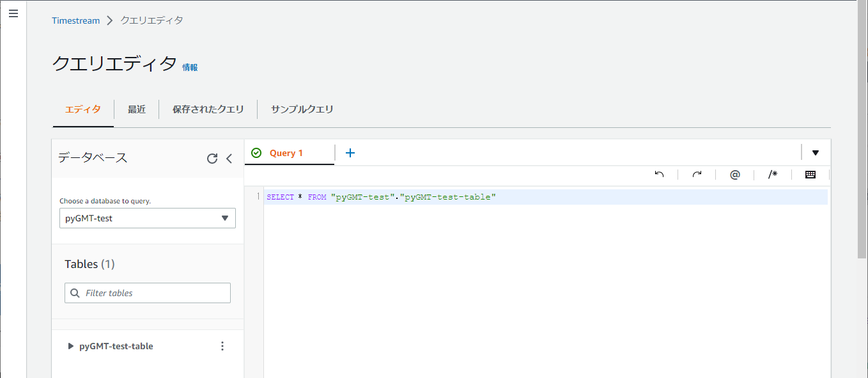Open the 保存されたクエリ tab

[x=208, y=109]
